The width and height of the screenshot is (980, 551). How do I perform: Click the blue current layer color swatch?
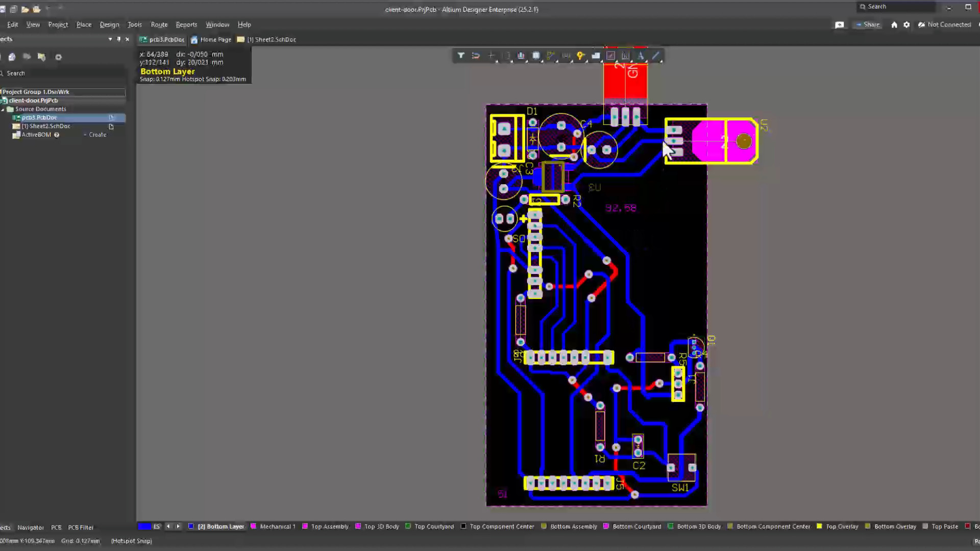(x=144, y=527)
